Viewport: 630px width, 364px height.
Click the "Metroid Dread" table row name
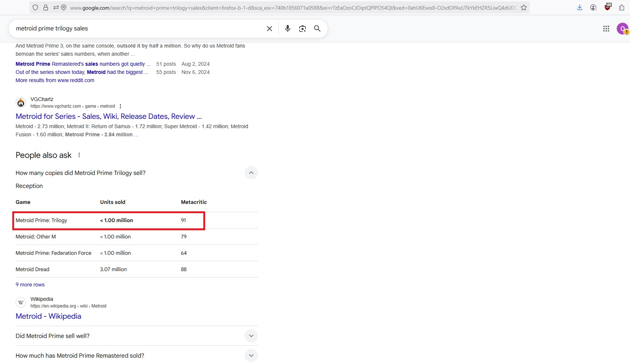click(32, 269)
